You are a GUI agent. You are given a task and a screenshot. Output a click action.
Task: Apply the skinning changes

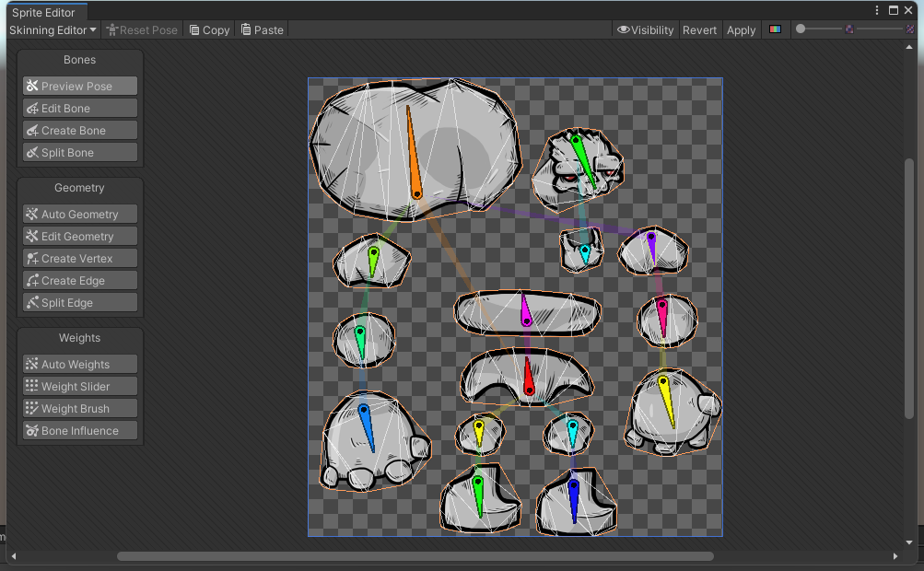(741, 29)
